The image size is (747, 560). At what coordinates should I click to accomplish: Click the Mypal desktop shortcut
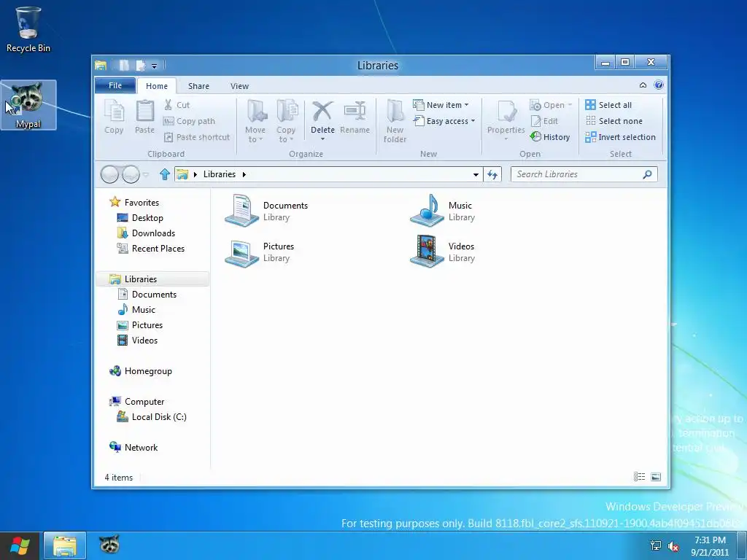[28, 105]
